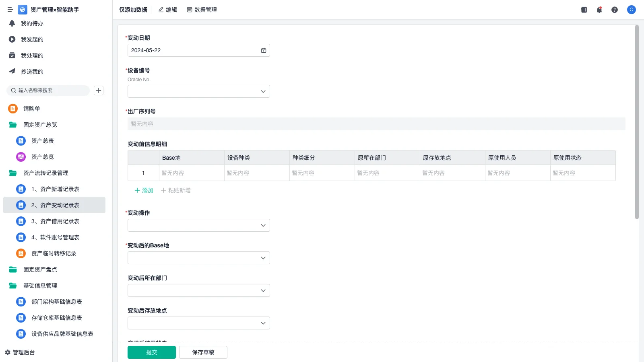Click the 种类细分 column header
The height and width of the screenshot is (362, 644).
pyautogui.click(x=322, y=158)
